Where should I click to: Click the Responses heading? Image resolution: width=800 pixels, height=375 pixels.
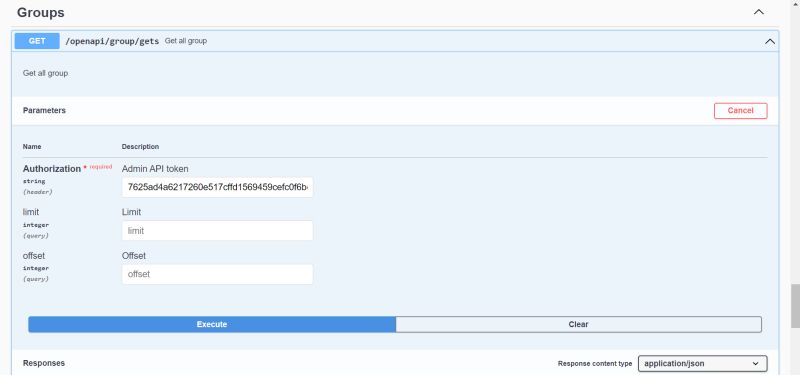tap(44, 363)
